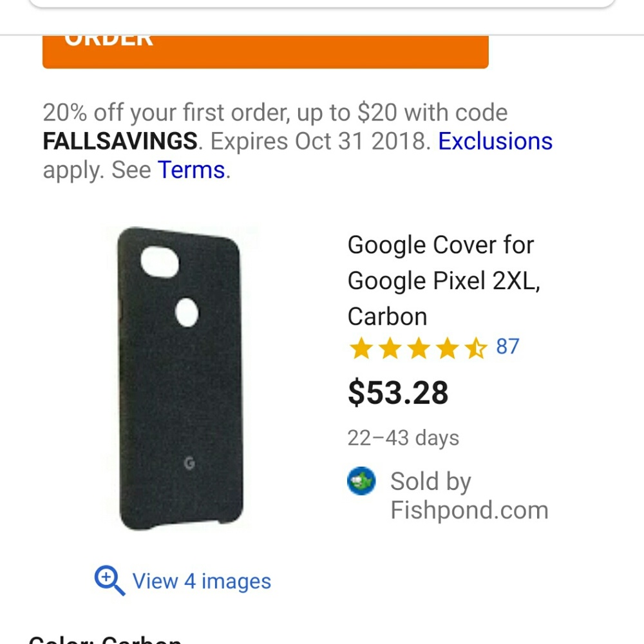Tap the $53.28 price

(x=398, y=392)
